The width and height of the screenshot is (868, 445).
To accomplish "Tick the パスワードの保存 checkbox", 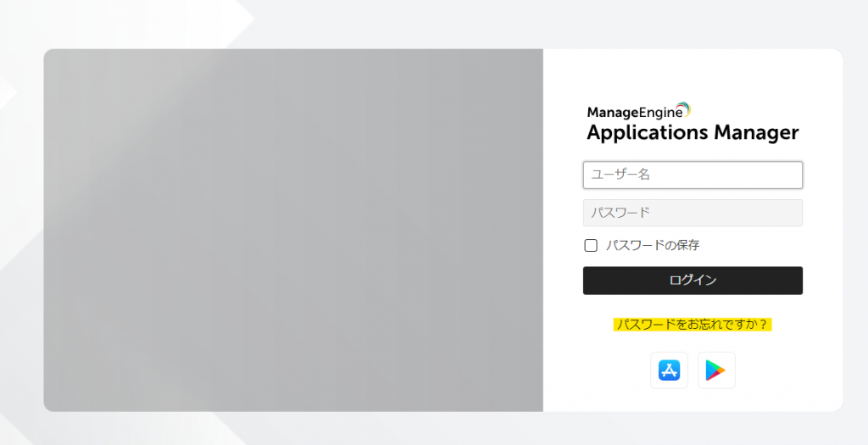I will point(591,245).
